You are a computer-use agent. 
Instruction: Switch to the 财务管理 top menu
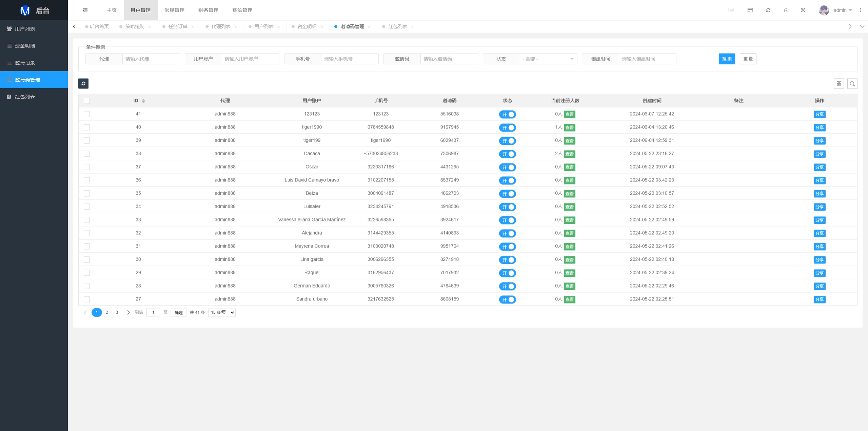point(208,10)
